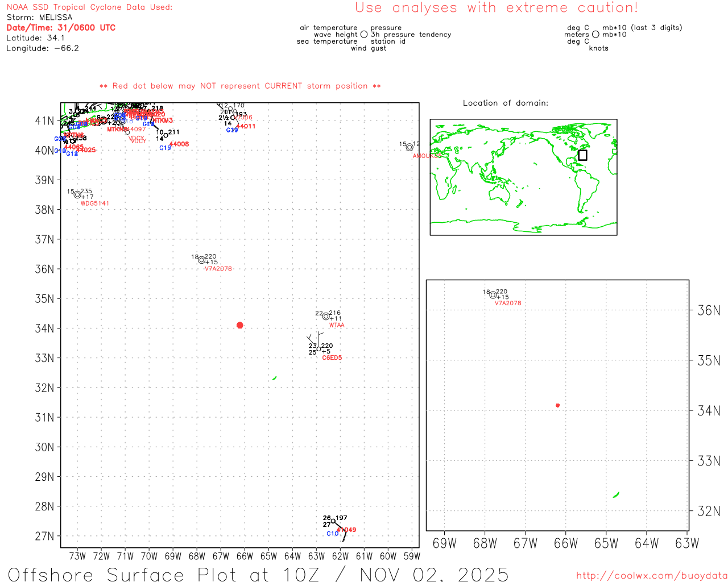
Task: Click 'Use analyses with extreme caution!' warning
Action: [x=497, y=8]
